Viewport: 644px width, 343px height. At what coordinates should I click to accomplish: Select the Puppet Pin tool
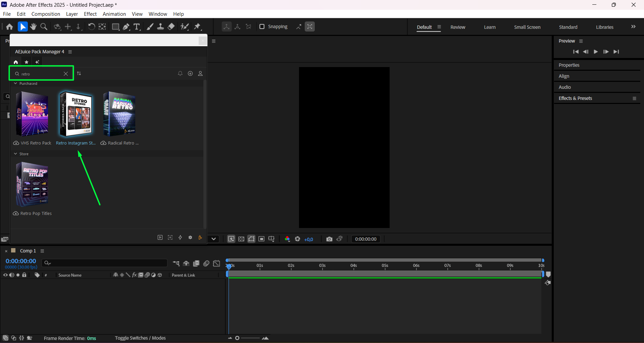pyautogui.click(x=197, y=27)
